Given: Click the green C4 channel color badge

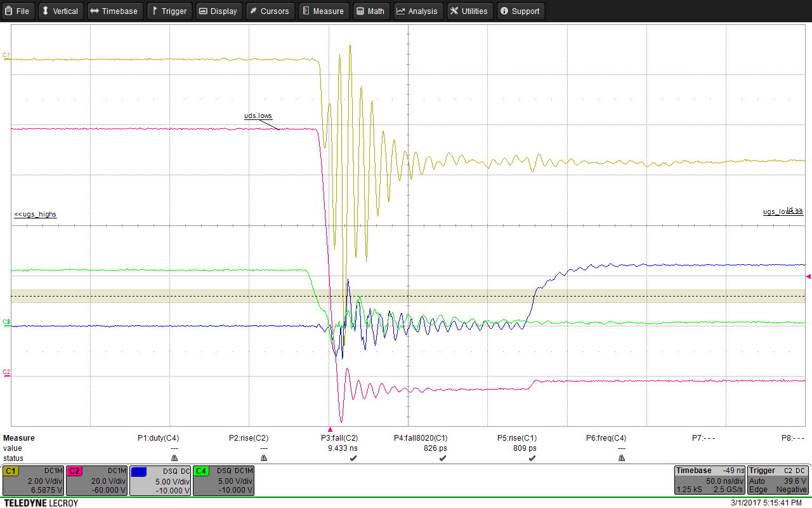Looking at the screenshot, I should (x=201, y=471).
